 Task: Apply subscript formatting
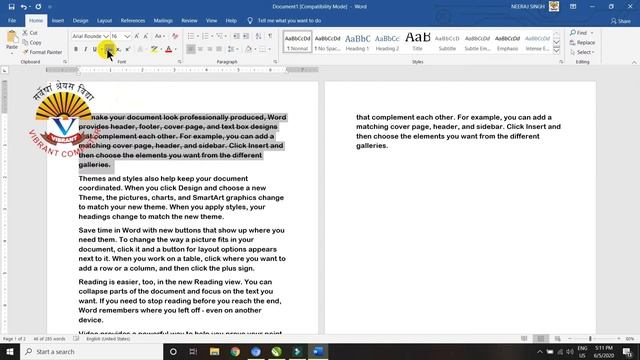pos(118,49)
